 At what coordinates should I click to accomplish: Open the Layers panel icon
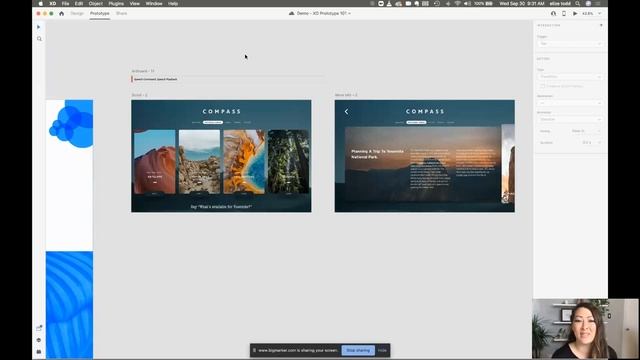tap(39, 340)
